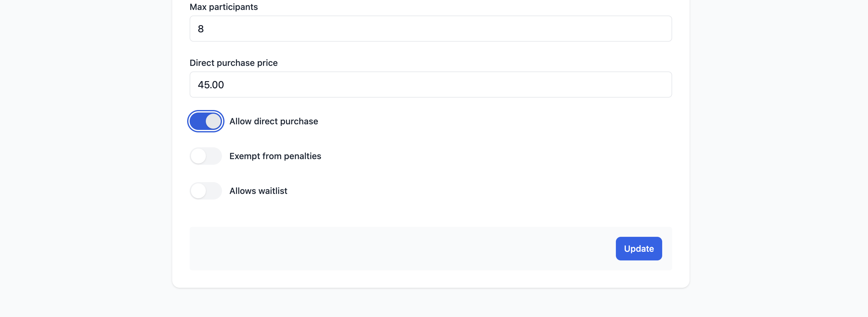Click the Max participants field label

point(224,7)
